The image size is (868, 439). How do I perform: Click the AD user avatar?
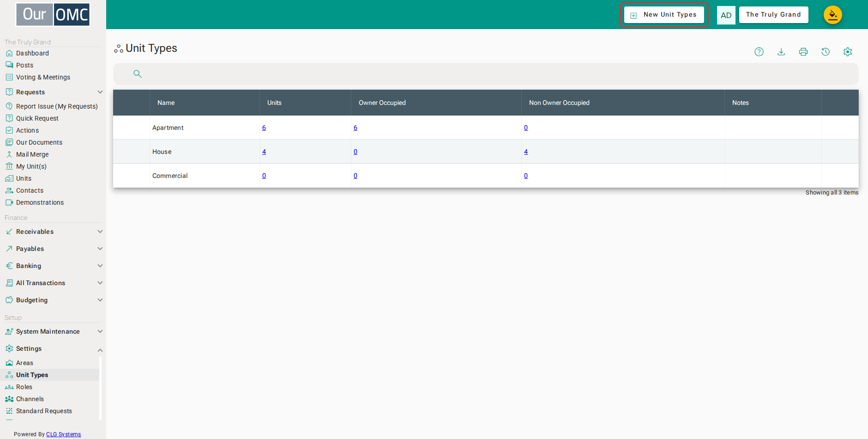point(726,15)
